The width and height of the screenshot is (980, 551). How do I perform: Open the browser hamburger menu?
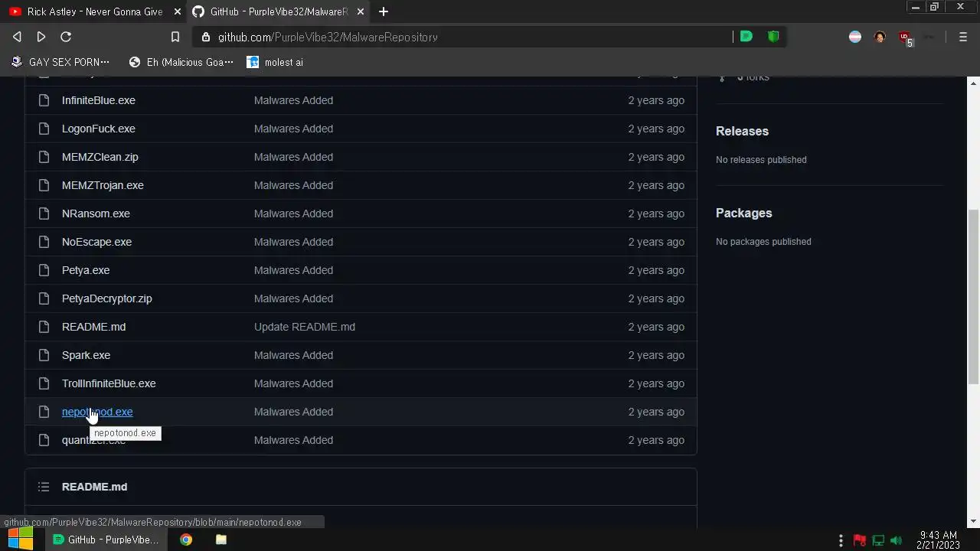coord(963,37)
